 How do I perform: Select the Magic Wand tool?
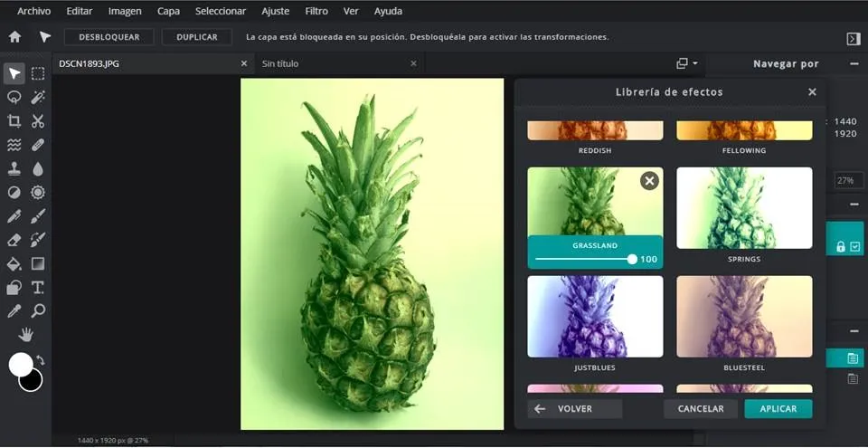click(x=38, y=97)
